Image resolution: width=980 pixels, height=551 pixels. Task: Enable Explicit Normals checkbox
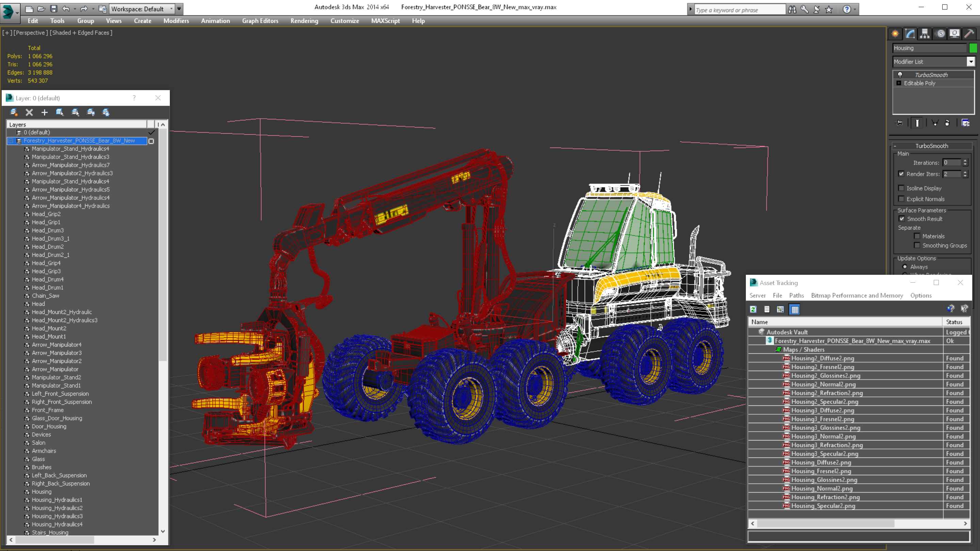(901, 199)
